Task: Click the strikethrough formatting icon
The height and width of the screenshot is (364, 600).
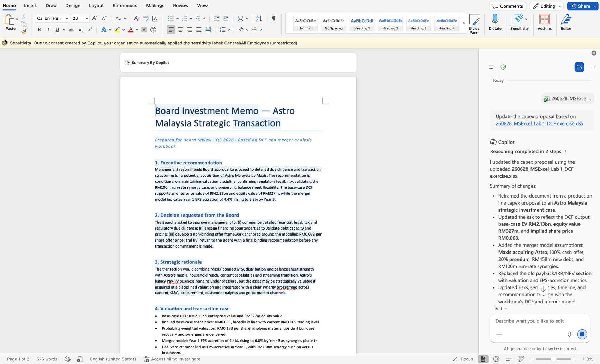Action: (x=71, y=30)
